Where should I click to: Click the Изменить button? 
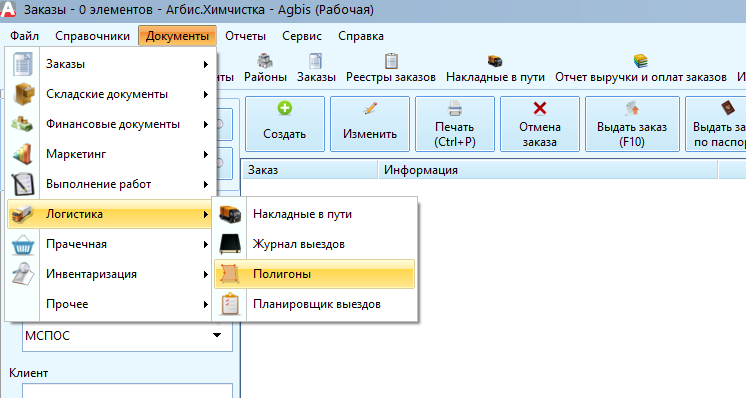[370, 124]
